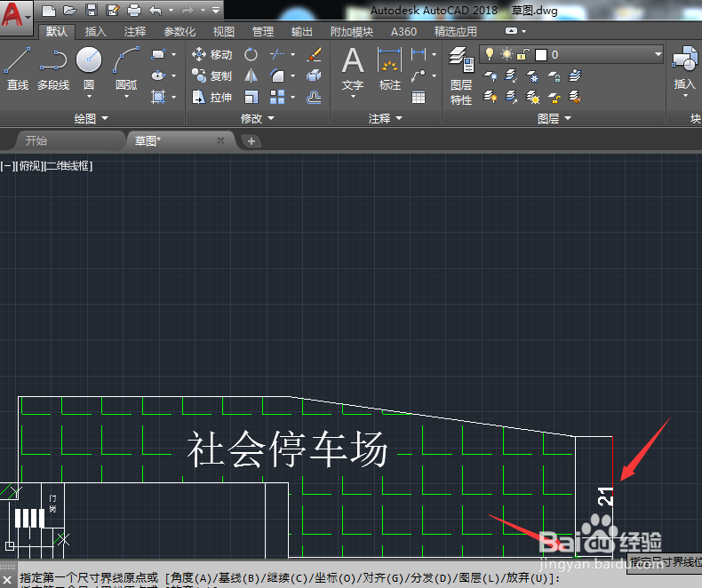The width and height of the screenshot is (702, 588).
Task: Open 图层特性 layer properties manager
Action: pos(461,76)
